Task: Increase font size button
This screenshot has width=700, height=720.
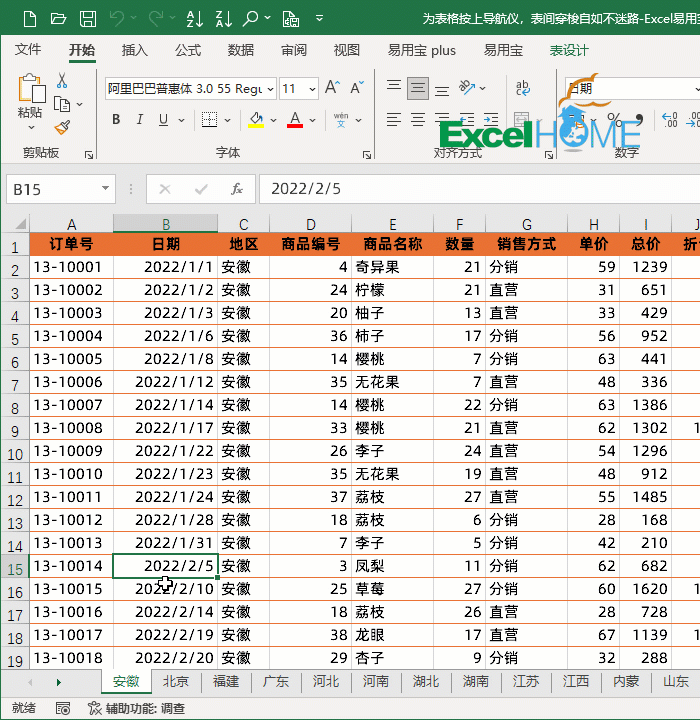Action: pyautogui.click(x=332, y=87)
